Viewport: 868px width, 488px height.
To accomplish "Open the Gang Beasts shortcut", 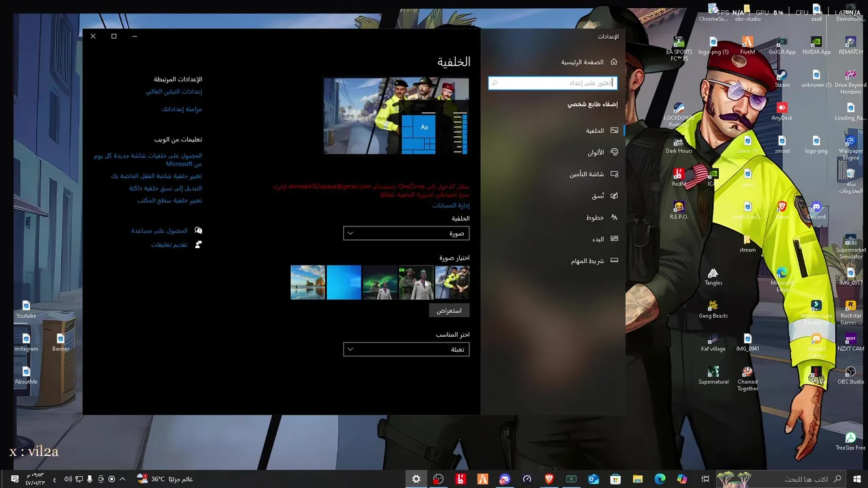I will click(713, 309).
